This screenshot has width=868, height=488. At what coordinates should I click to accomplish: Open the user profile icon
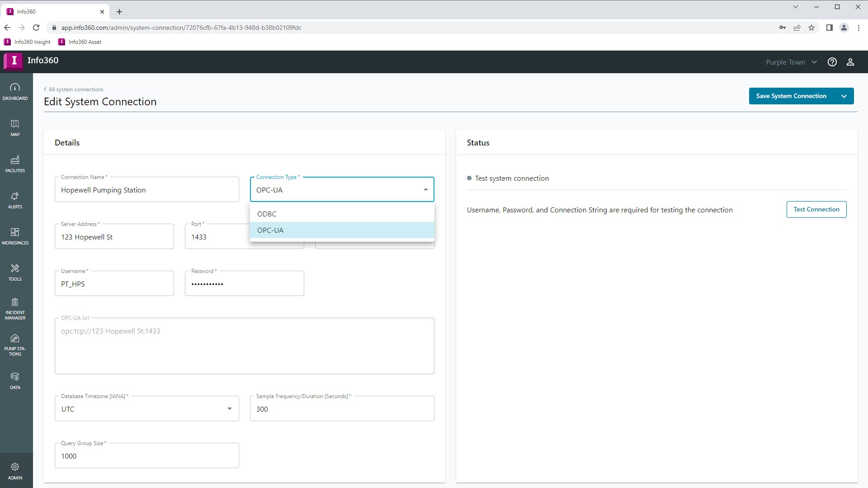tap(850, 62)
